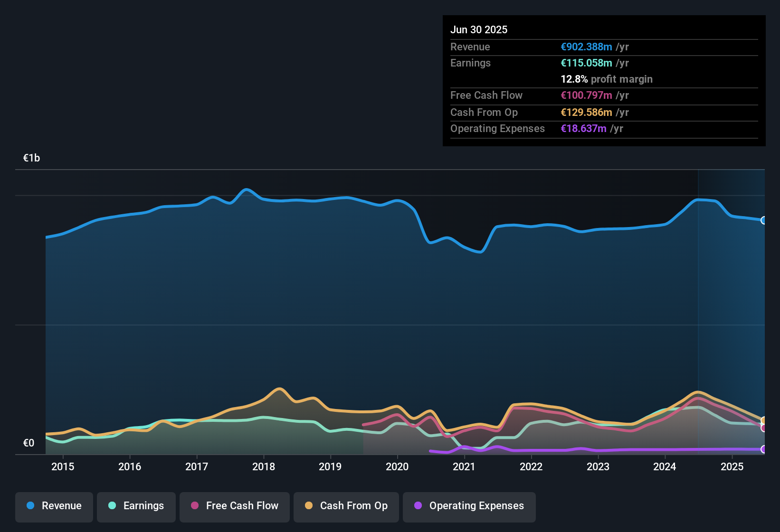Click the 2018 label on the x-axis
The width and height of the screenshot is (780, 532).
coord(264,466)
